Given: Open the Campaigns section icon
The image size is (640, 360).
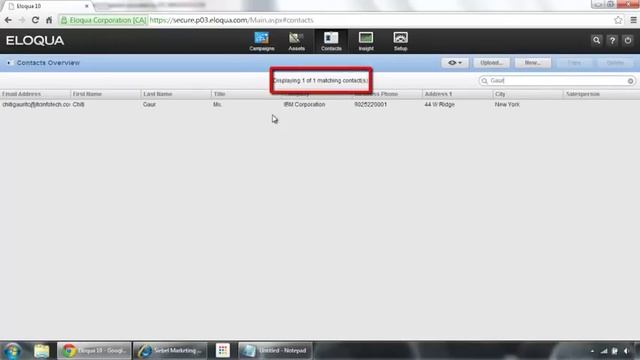Looking at the screenshot, I should (x=262, y=41).
